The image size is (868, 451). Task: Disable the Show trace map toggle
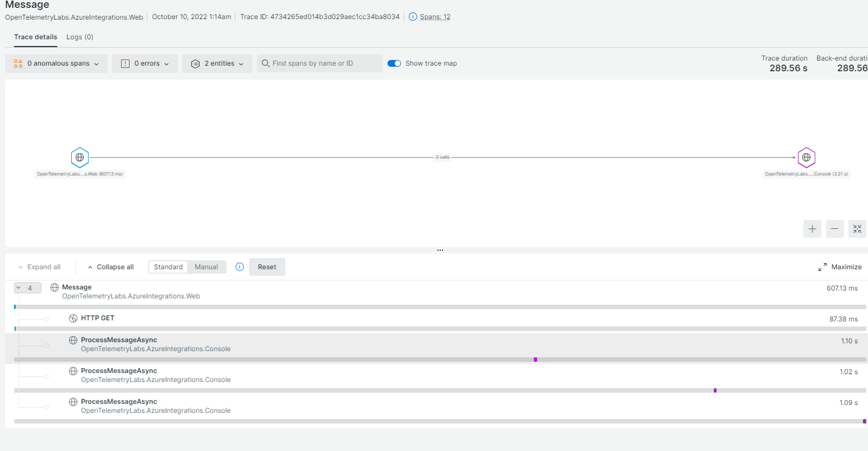point(394,63)
